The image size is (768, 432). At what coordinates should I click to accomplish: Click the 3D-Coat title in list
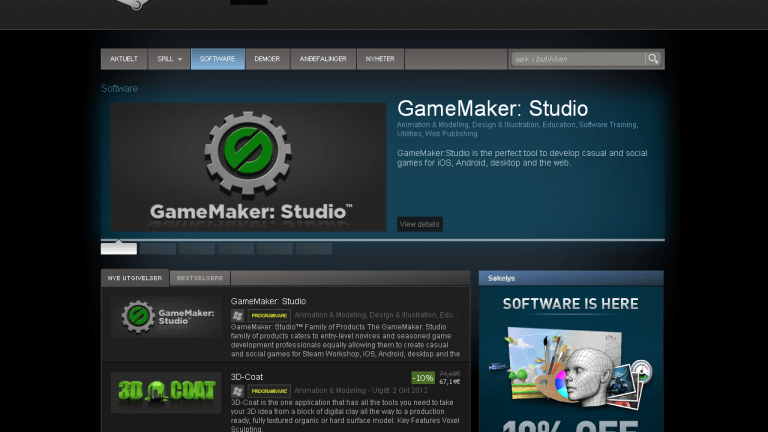coord(247,377)
